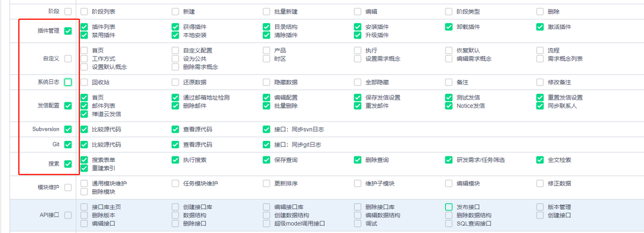
Task: Enable the 恢复默认 permission checkbox
Action: [x=449, y=50]
